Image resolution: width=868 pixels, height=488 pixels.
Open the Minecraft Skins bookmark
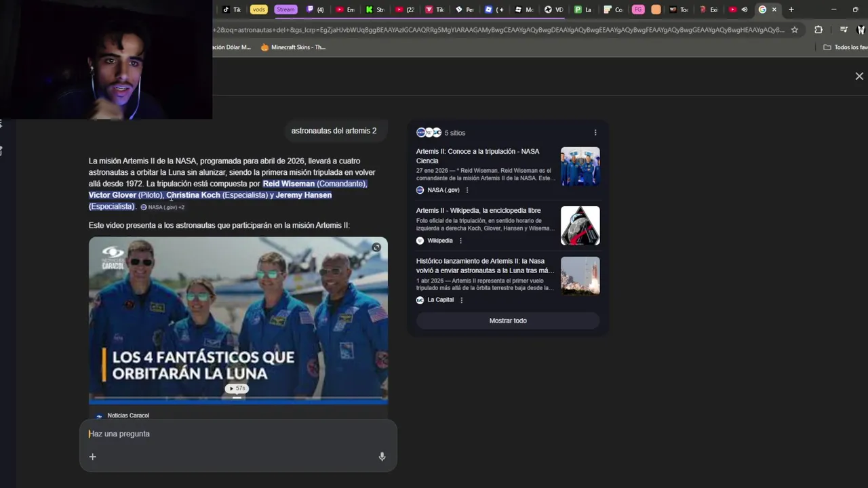(x=293, y=47)
